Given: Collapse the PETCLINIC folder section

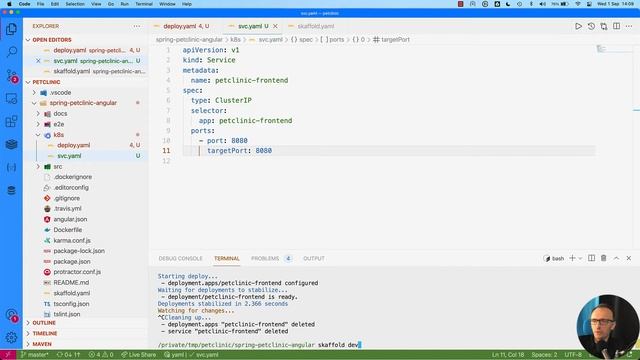Looking at the screenshot, I should click(28, 82).
